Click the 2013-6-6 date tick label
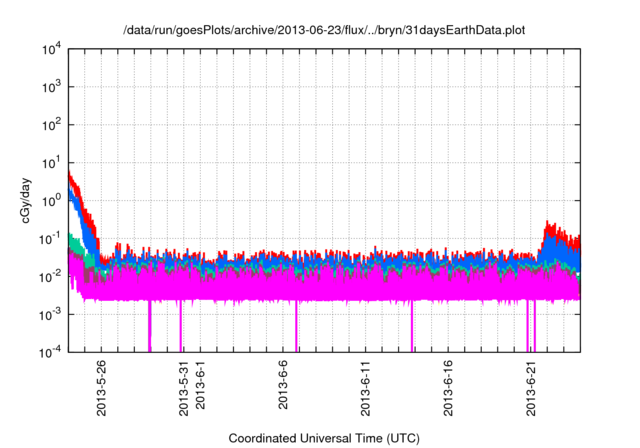The height and width of the screenshot is (448, 640). click(x=283, y=384)
